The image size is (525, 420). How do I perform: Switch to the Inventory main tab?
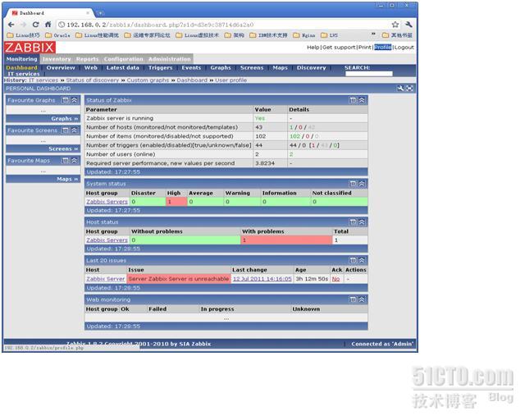57,59
